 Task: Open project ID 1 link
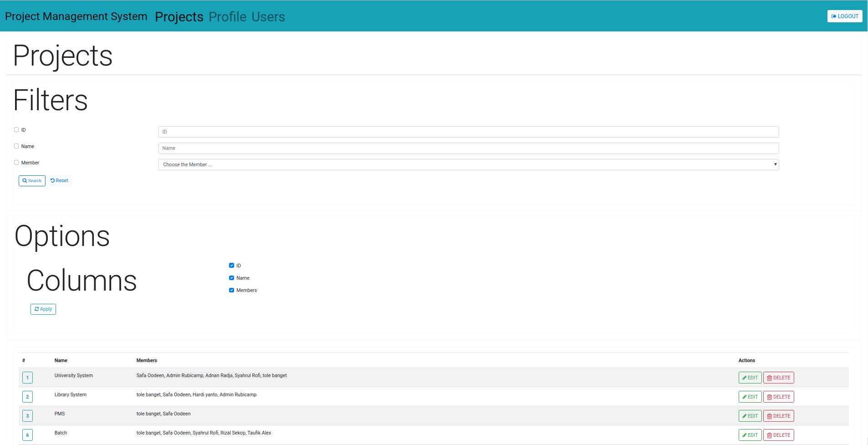(27, 378)
